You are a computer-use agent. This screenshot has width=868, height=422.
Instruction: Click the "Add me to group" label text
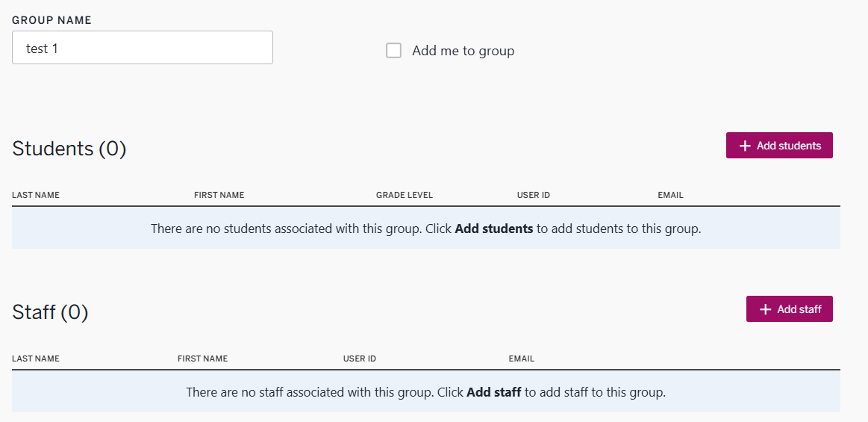click(x=463, y=51)
